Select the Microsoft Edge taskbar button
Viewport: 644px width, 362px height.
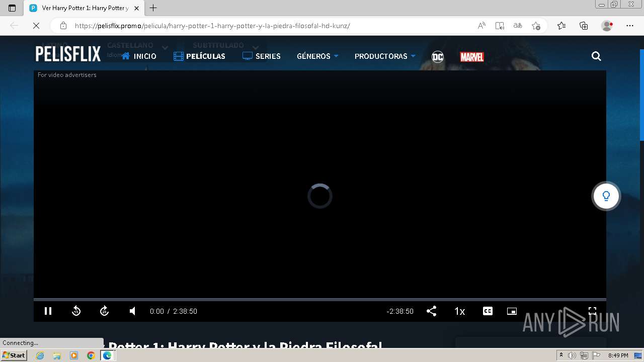coord(107,355)
